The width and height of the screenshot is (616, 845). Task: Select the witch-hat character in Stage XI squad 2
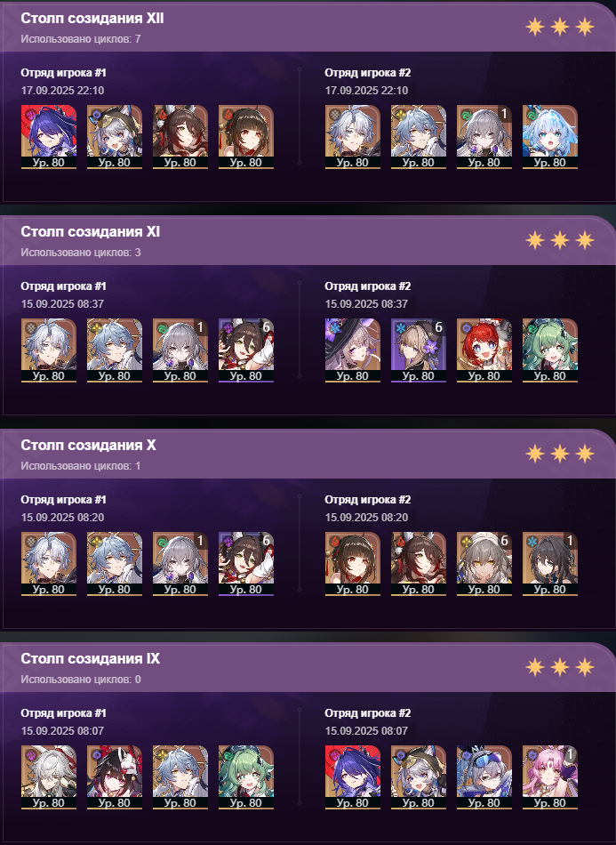pyautogui.click(x=353, y=350)
